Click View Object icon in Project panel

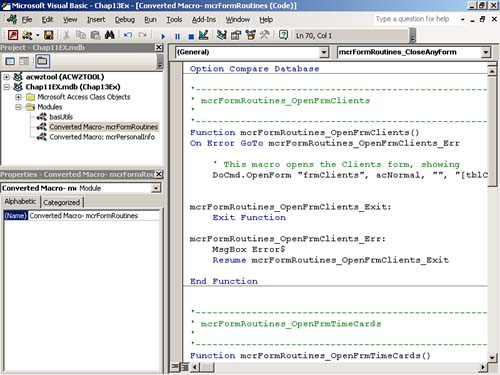tap(24, 61)
